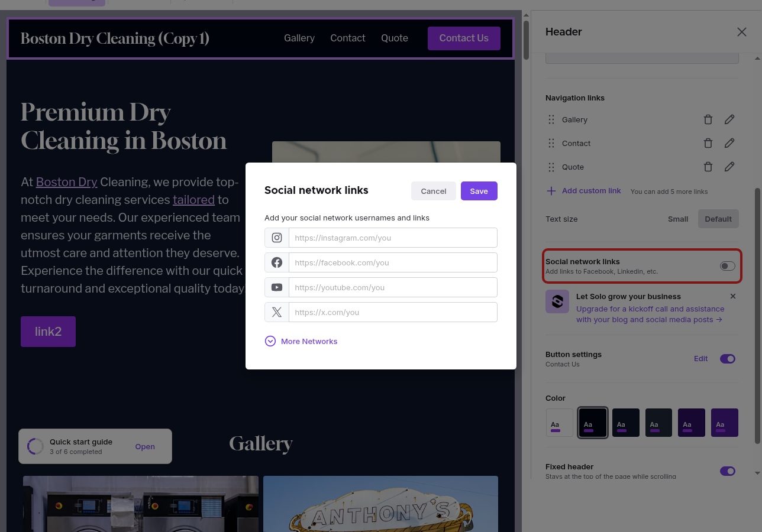The image size is (762, 532).
Task: Delete the Contact navigation link
Action: click(708, 143)
